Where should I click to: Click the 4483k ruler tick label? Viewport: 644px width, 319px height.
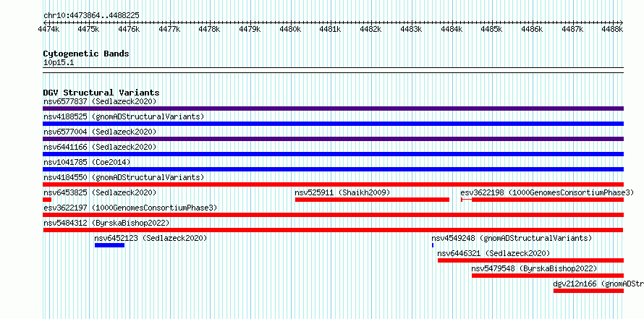[411, 29]
